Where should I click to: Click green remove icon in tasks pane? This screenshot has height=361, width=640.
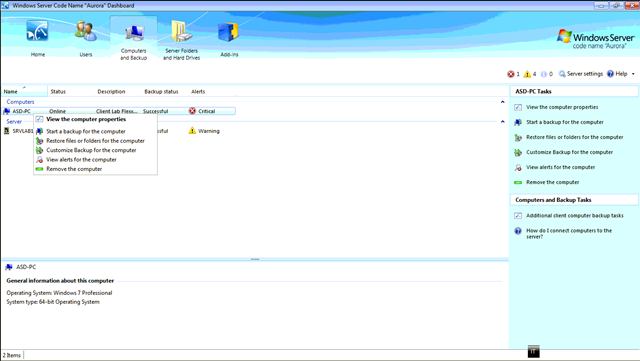[518, 183]
